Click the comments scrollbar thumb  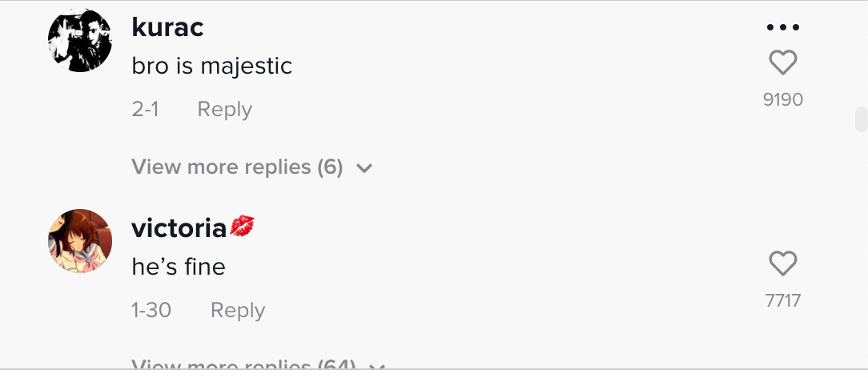[x=862, y=119]
